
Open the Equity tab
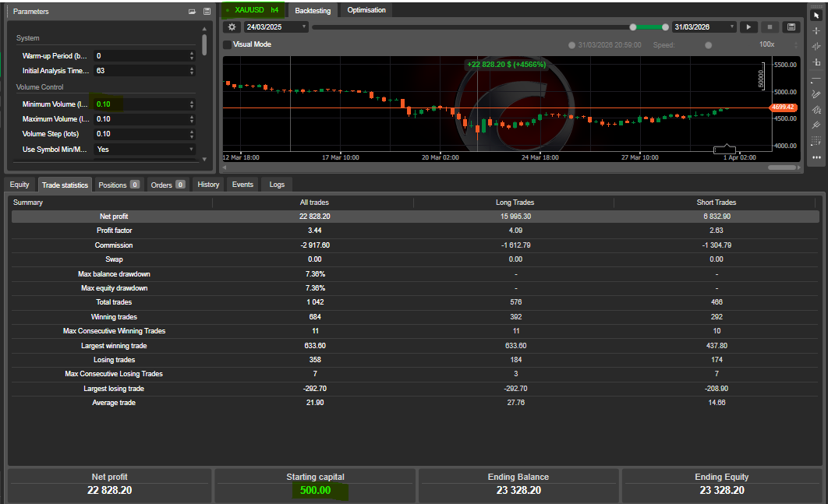coord(19,185)
